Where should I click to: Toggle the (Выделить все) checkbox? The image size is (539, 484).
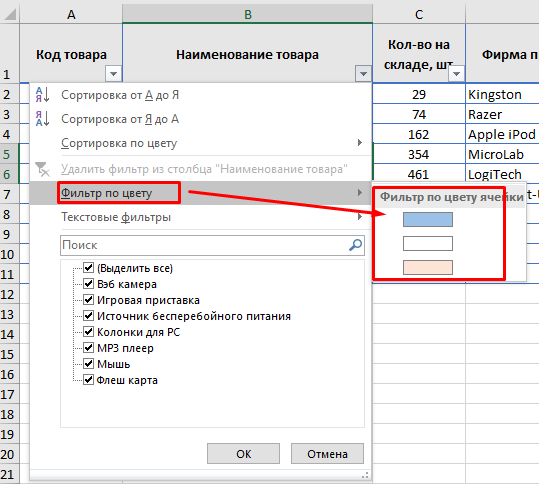click(89, 267)
